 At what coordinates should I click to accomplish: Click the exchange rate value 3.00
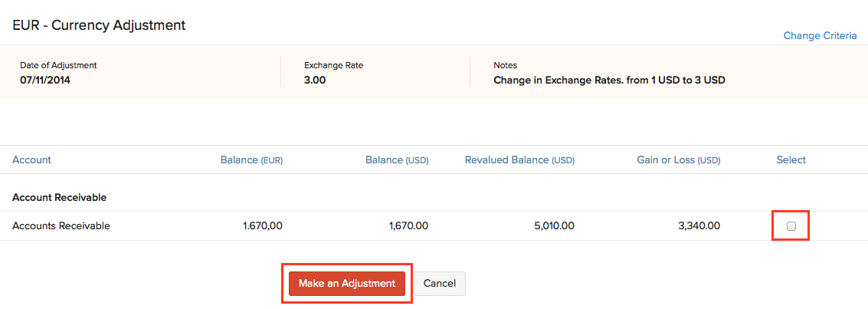(315, 80)
